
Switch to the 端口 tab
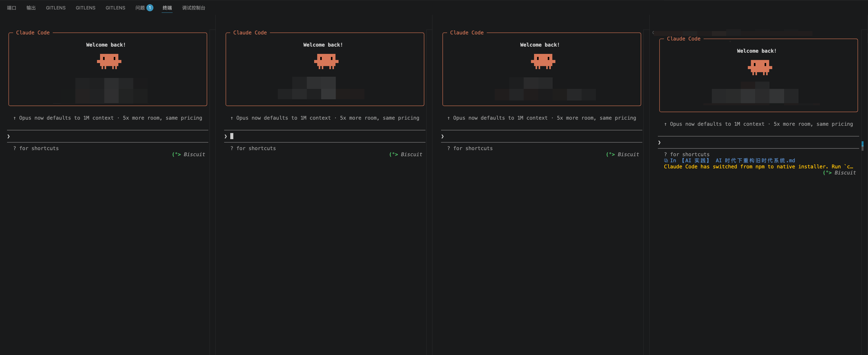(x=12, y=8)
